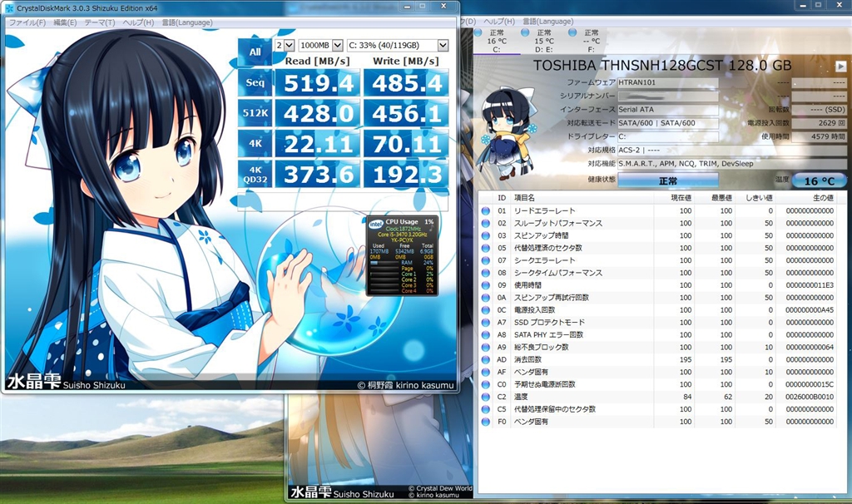Select the F: disk tab in CrystalDiskInfo
The height and width of the screenshot is (504, 852).
591,41
